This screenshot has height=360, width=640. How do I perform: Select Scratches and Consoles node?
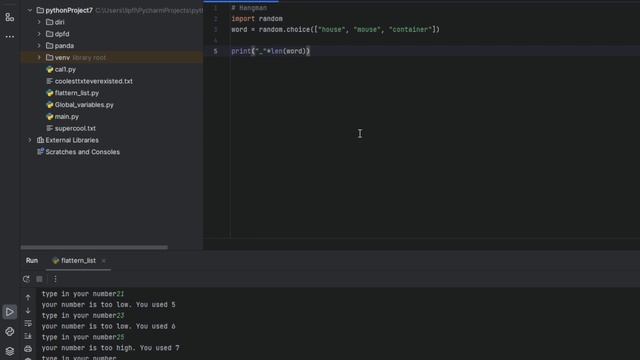tap(82, 152)
